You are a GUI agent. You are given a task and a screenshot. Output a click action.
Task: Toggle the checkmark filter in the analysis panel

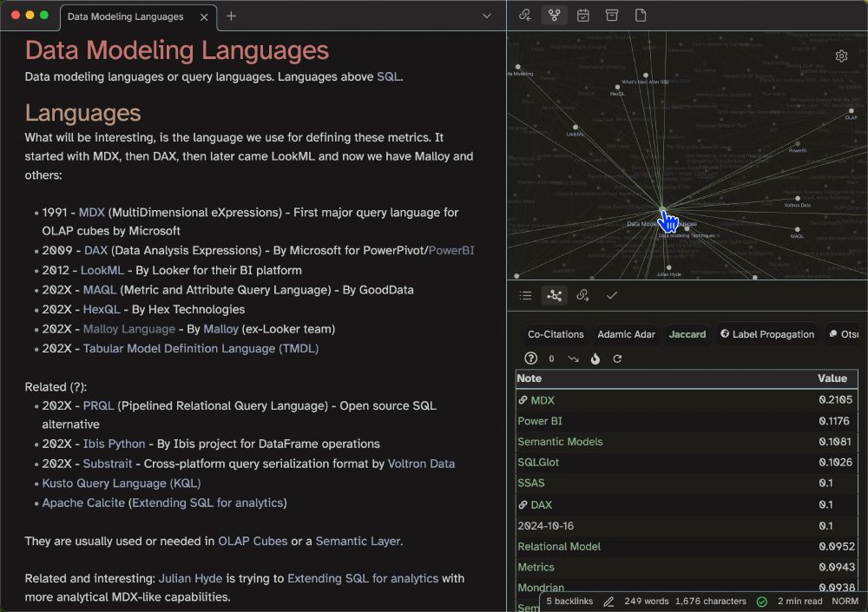612,295
